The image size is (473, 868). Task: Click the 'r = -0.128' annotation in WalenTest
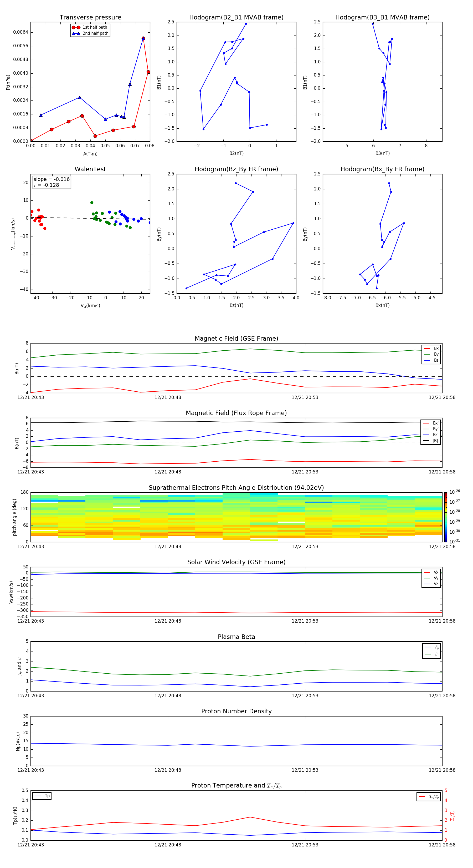click(46, 185)
